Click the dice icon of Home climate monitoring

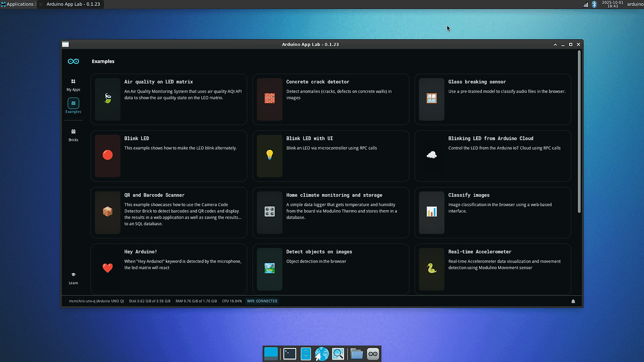point(270,212)
